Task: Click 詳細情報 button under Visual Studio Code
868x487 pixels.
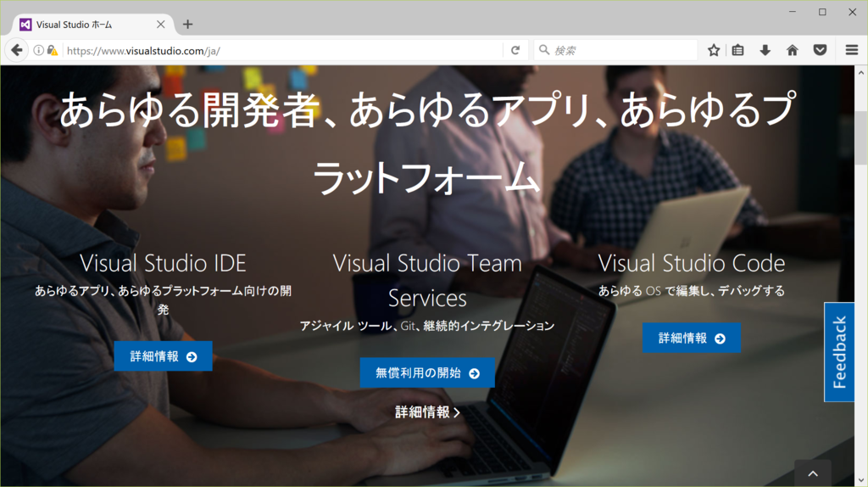Action: point(692,338)
